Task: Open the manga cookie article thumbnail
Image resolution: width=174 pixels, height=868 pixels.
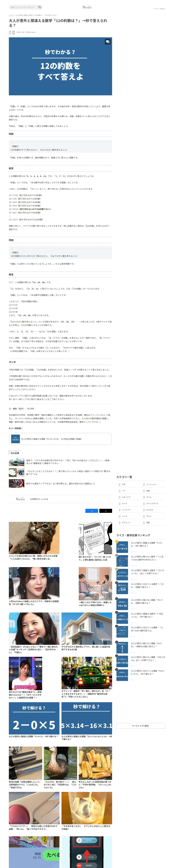Action: click(x=95, y=538)
